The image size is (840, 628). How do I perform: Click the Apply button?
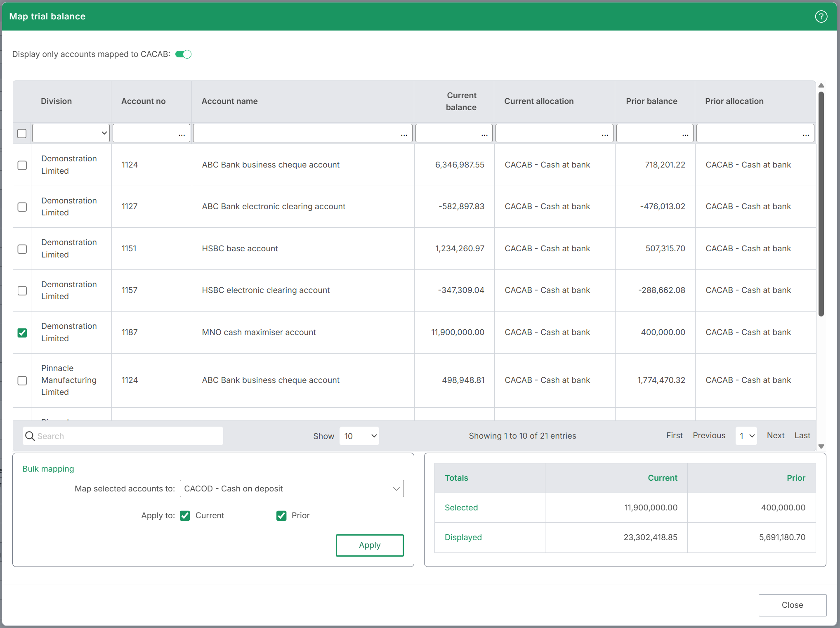370,545
